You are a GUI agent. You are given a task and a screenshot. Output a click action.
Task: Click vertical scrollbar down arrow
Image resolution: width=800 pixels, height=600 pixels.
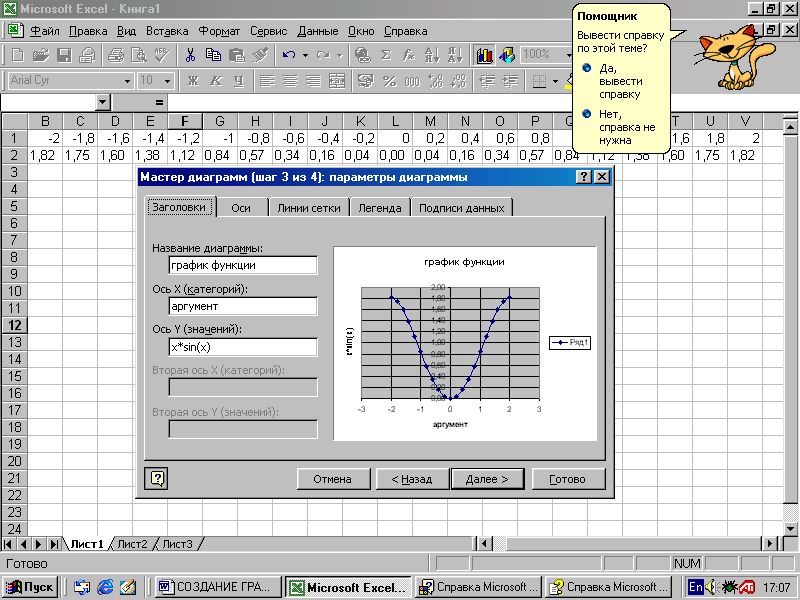click(790, 529)
